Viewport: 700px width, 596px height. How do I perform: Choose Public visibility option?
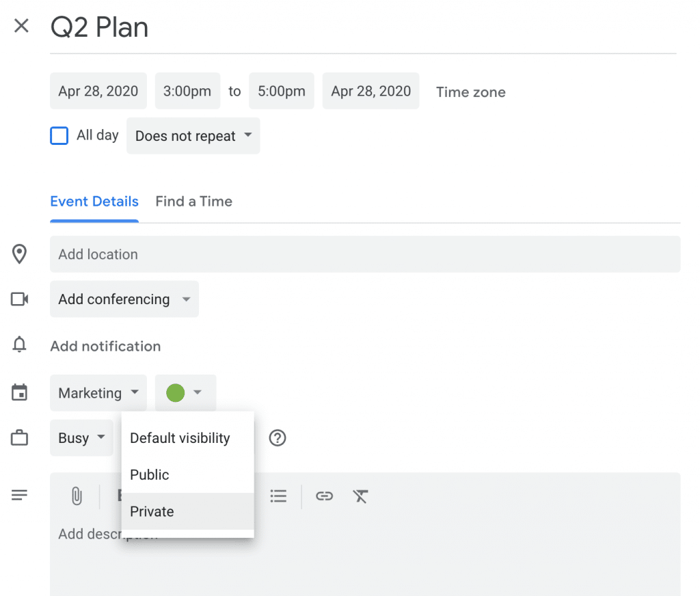coord(150,475)
